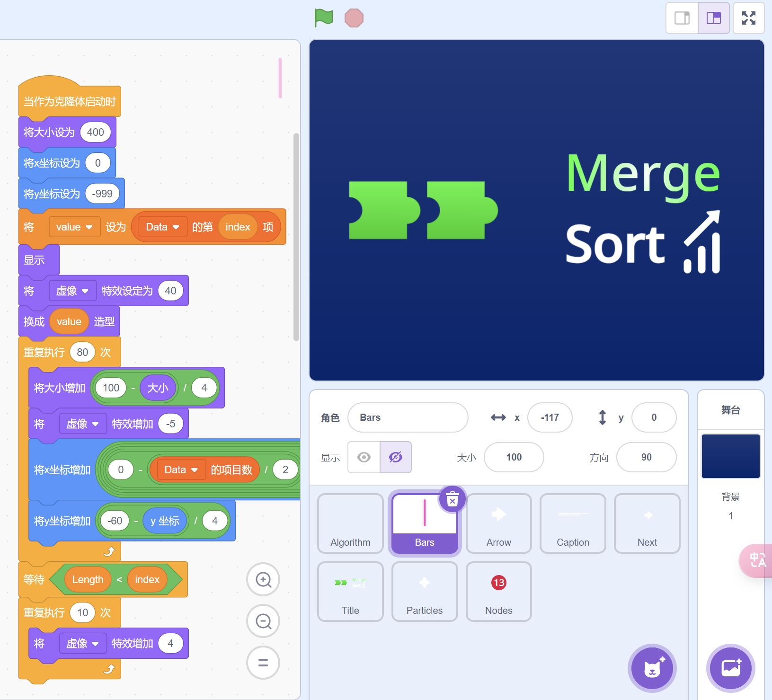772x700 pixels.
Task: Select the Nodes sprite
Action: click(x=498, y=591)
